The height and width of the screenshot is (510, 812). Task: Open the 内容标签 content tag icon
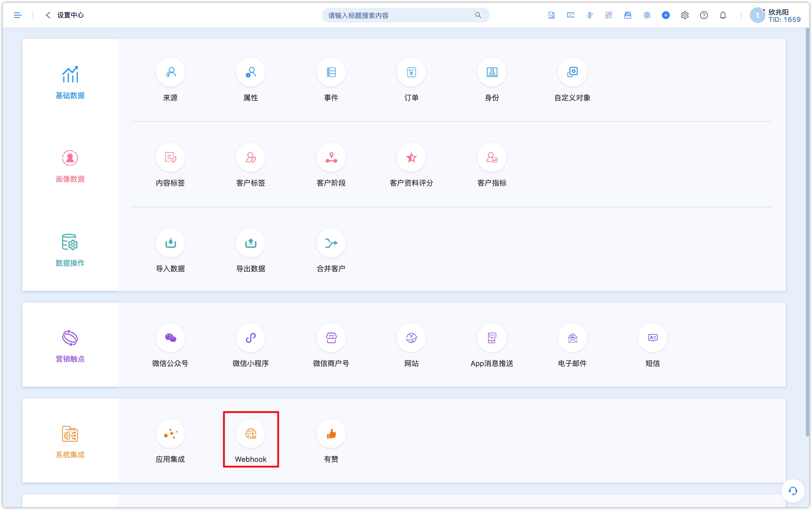[x=170, y=157]
